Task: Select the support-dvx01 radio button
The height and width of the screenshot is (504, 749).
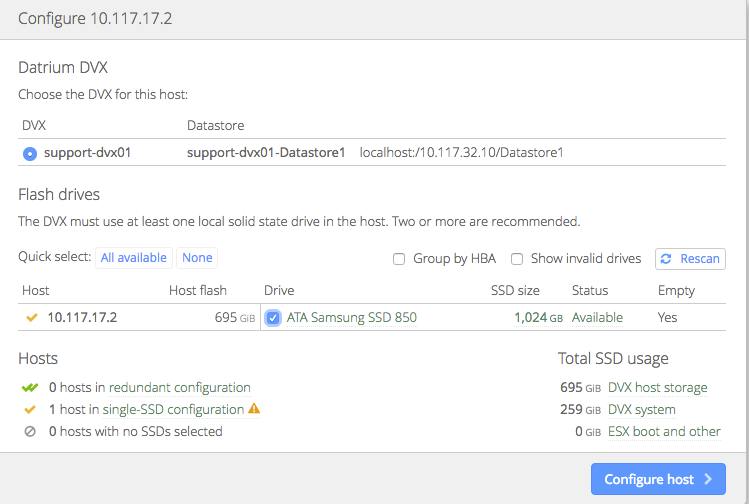Action: (x=30, y=153)
